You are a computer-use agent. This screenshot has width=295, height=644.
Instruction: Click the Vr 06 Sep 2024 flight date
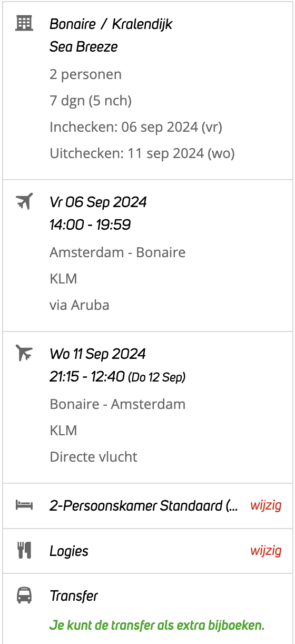pyautogui.click(x=98, y=202)
